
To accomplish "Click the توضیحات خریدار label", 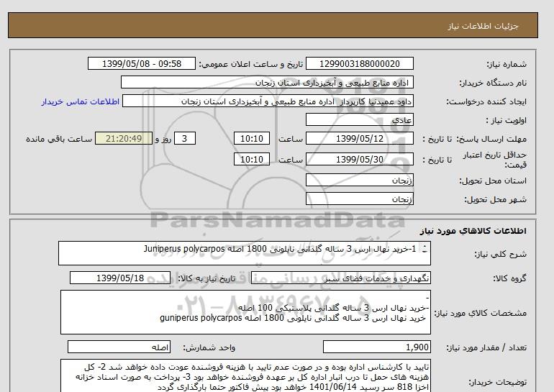I will tap(497, 382).
